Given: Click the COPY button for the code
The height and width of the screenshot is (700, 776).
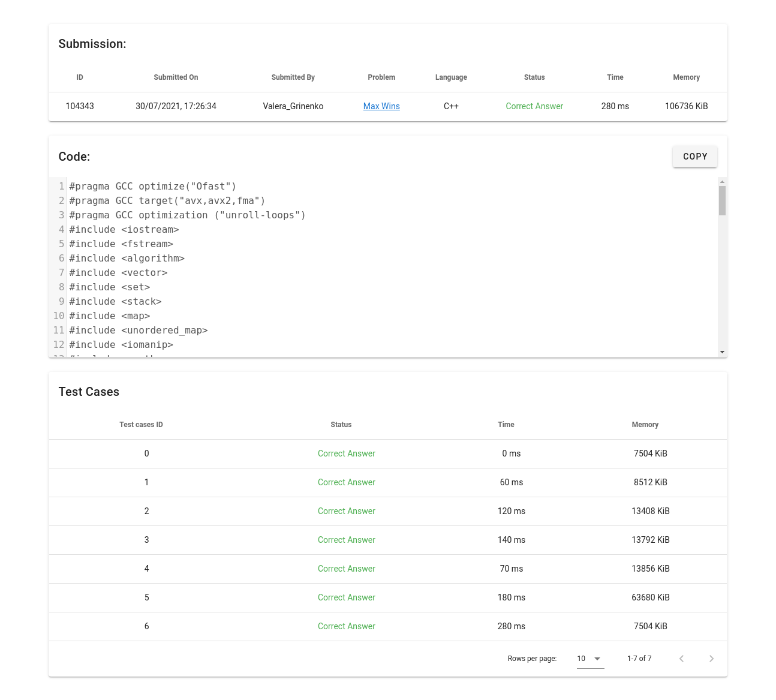Looking at the screenshot, I should 694,157.
